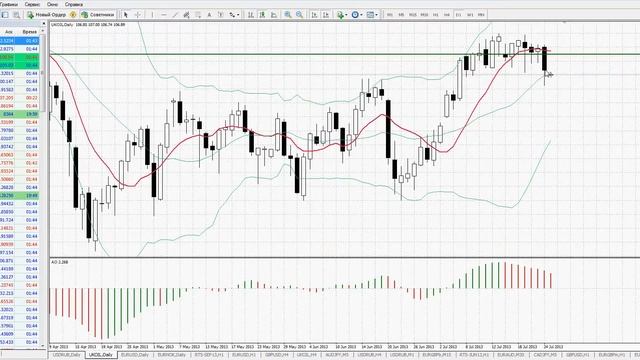Viewport: 640px width, 360px height.
Task: Switch to the USDRUB,H4 chart tab
Action: (369, 355)
